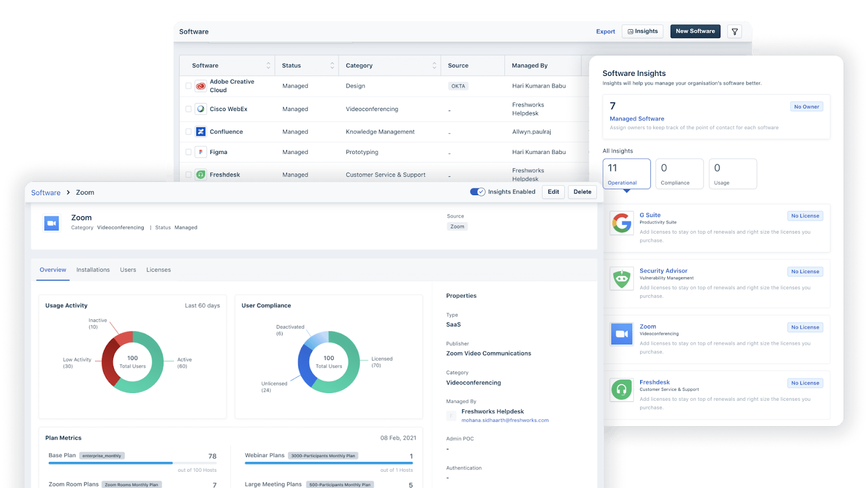Select the Freshdesk row checkbox
This screenshot has width=868, height=488.
point(188,174)
